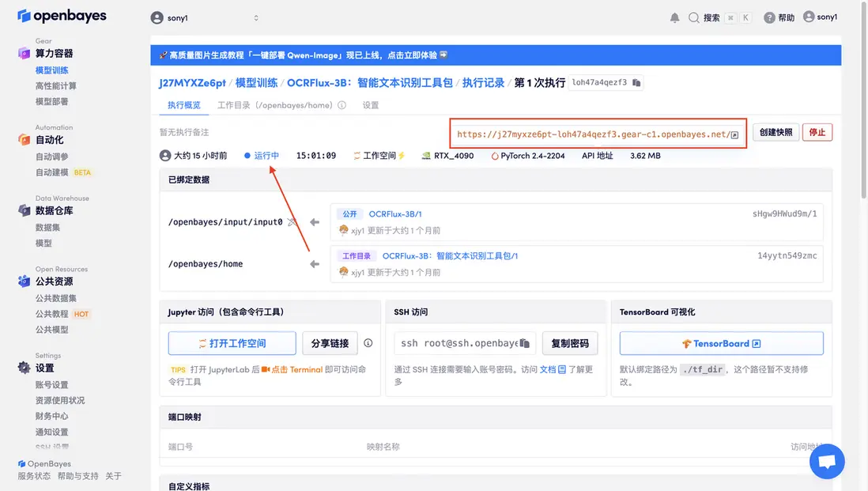
Task: Click the sony1 avatar at top right
Action: (809, 17)
